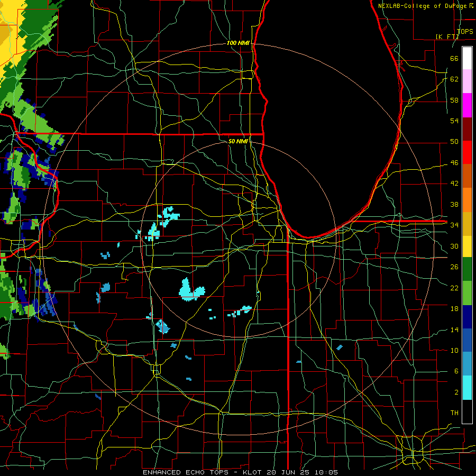Viewport: 476px width, 476px height.
Task: Click the '22' legend value
Action: tap(454, 288)
